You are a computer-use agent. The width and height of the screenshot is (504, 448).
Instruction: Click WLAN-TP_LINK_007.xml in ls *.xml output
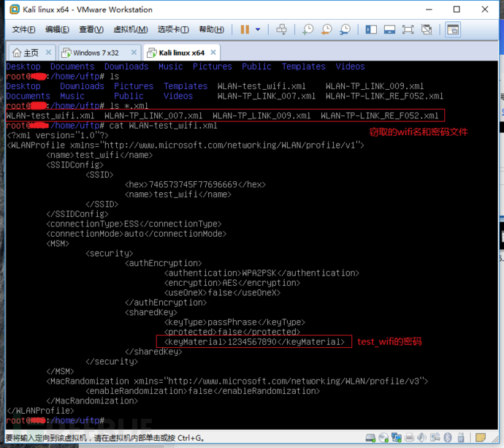(x=153, y=115)
